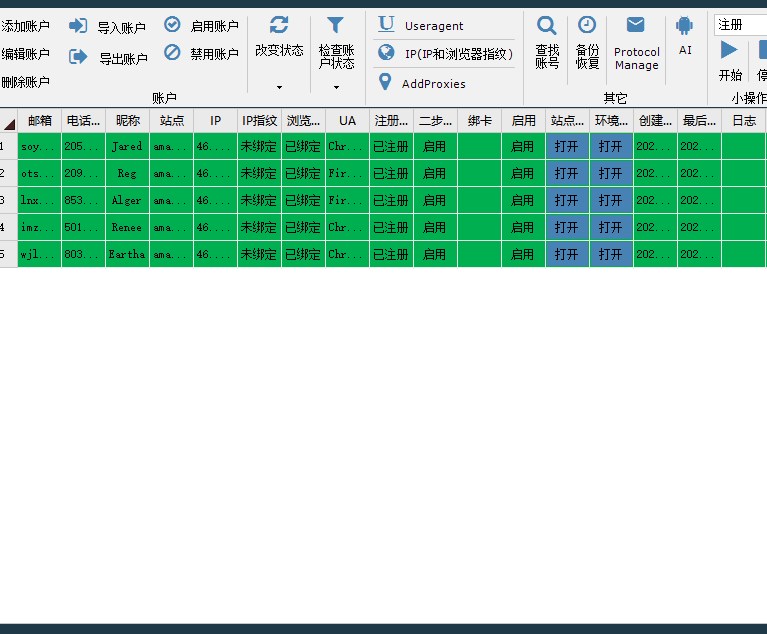Click nickname cell 'Reg'

pos(127,173)
